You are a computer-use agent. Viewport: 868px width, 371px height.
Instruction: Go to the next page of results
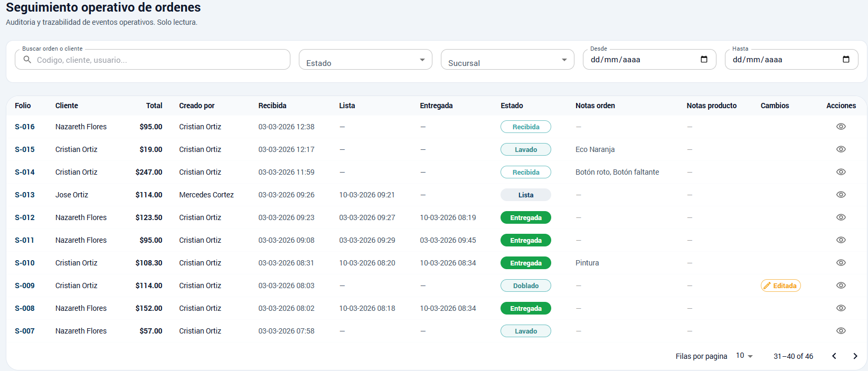click(855, 356)
